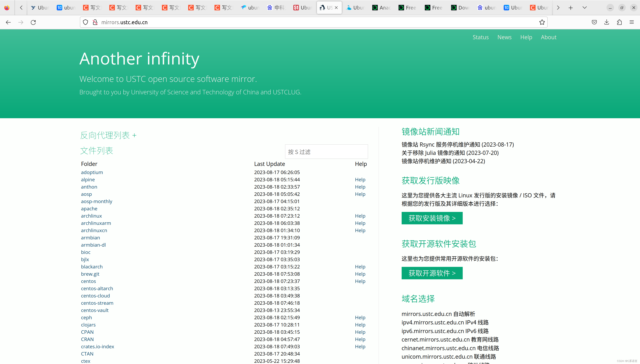The width and height of the screenshot is (640, 364).
Task: Click the Status navigation link
Action: point(481,37)
